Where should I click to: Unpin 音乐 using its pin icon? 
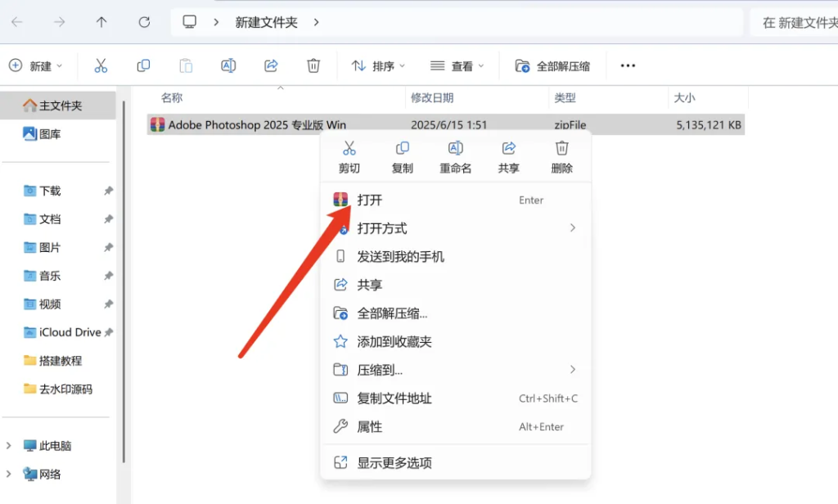tap(109, 276)
